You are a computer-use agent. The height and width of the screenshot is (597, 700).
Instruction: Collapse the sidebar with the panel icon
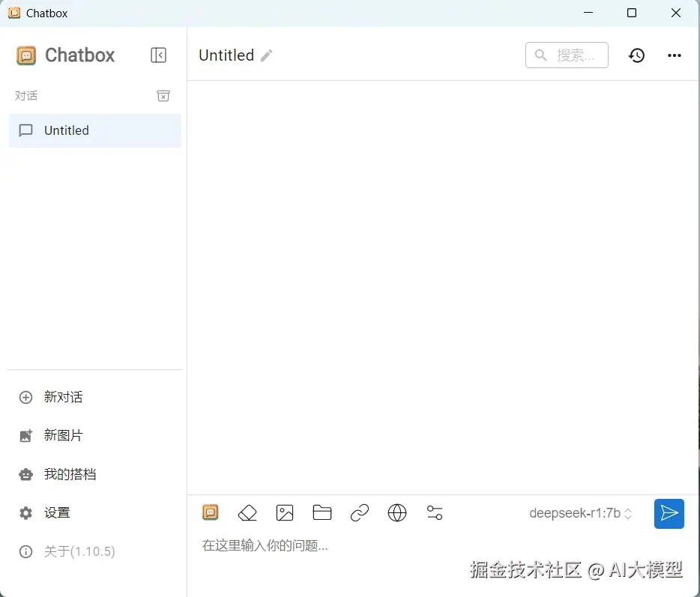pyautogui.click(x=158, y=55)
